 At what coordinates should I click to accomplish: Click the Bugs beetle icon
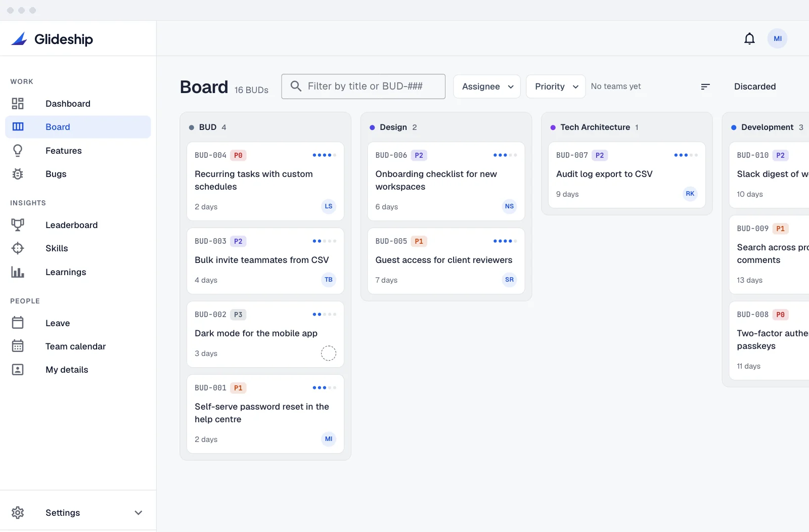point(18,174)
